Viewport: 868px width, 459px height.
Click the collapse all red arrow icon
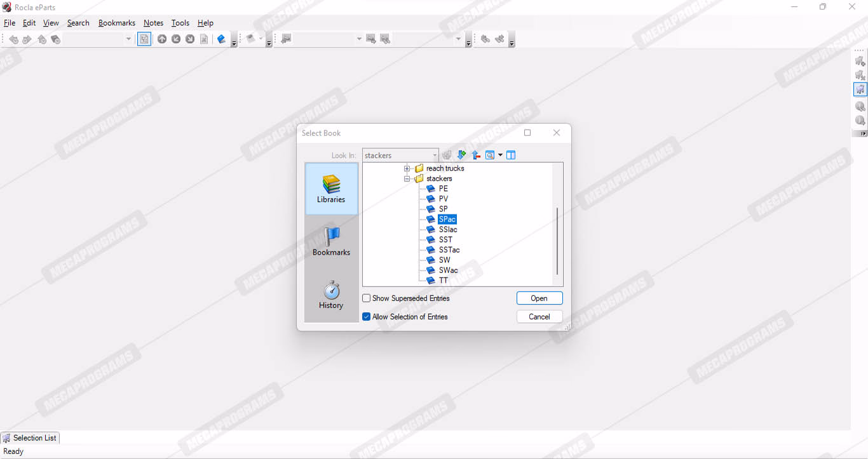pyautogui.click(x=475, y=155)
